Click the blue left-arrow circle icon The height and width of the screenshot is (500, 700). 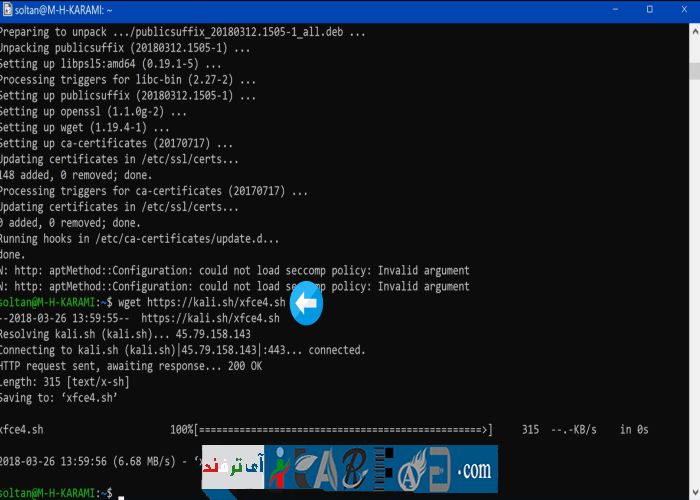pos(306,304)
